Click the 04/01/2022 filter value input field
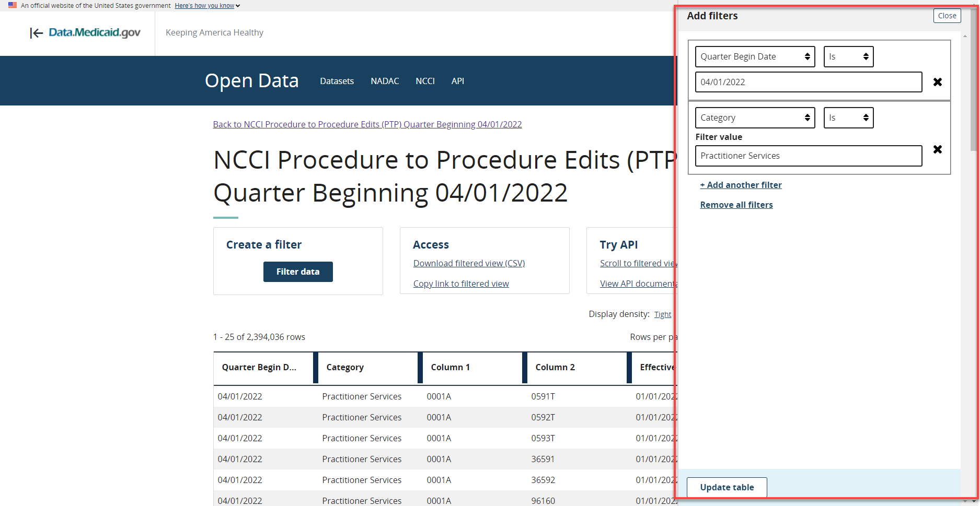The height and width of the screenshot is (506, 980). click(x=808, y=82)
